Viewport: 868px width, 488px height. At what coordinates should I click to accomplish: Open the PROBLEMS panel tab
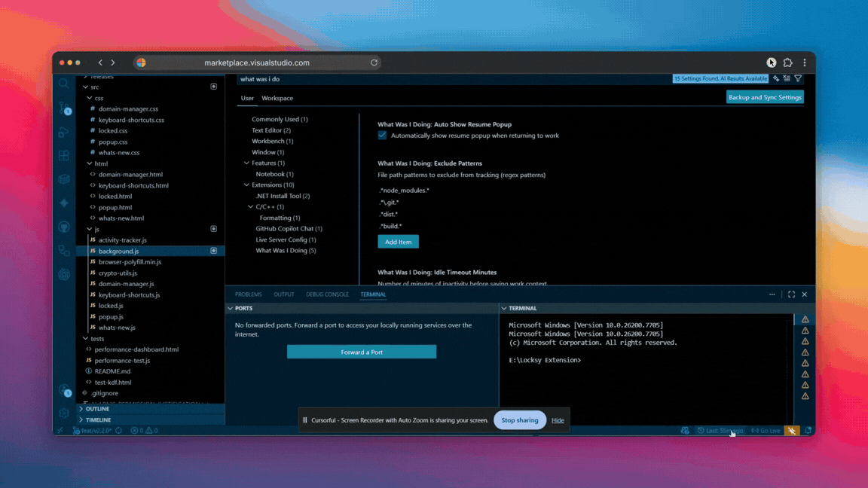click(x=248, y=294)
